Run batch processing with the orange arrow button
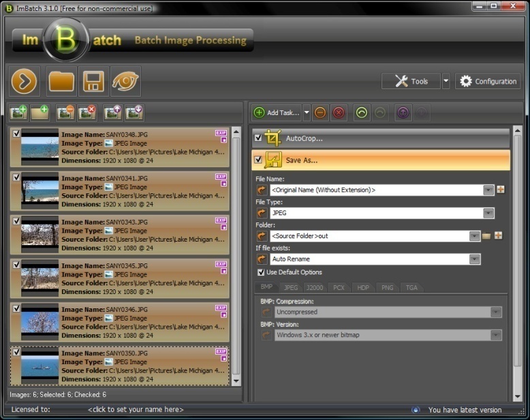Image resolution: width=530 pixels, height=420 pixels. click(x=24, y=82)
